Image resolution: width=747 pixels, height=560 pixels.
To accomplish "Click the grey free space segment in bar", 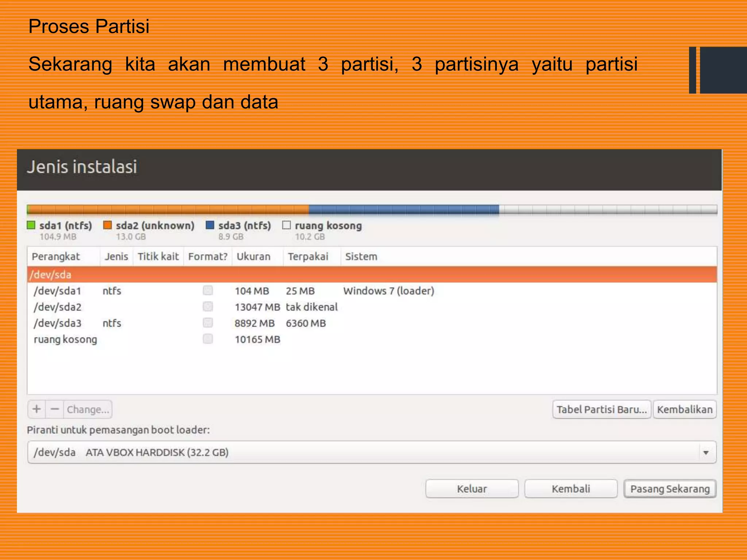I will (x=608, y=209).
